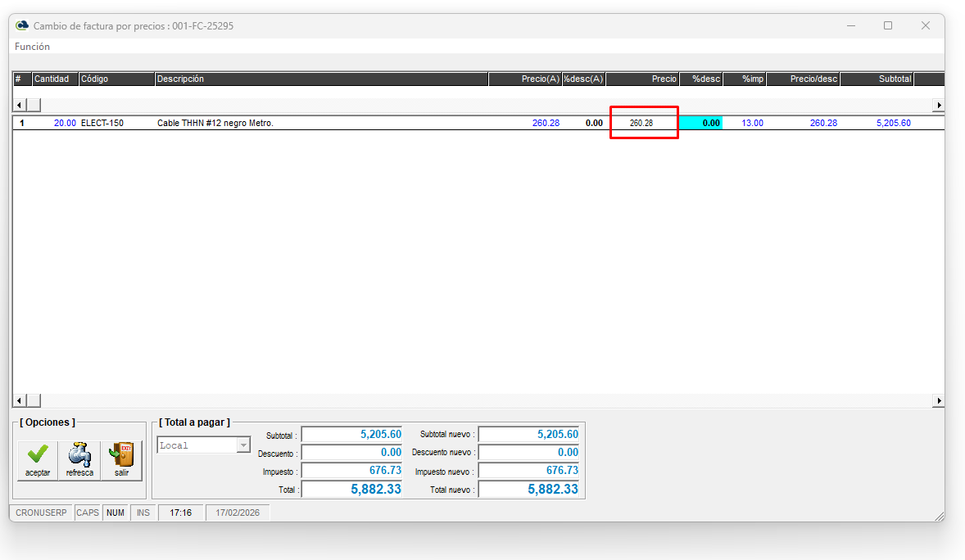Open the Función menu
965x560 pixels.
32,47
